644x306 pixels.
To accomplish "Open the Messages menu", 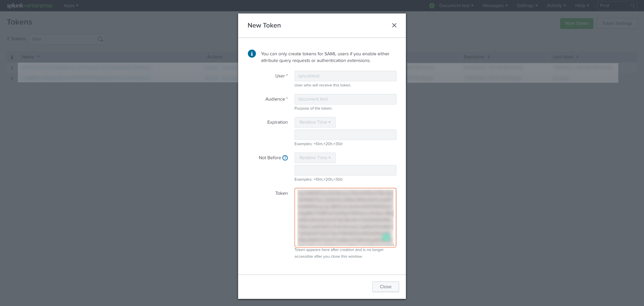I will tap(495, 6).
